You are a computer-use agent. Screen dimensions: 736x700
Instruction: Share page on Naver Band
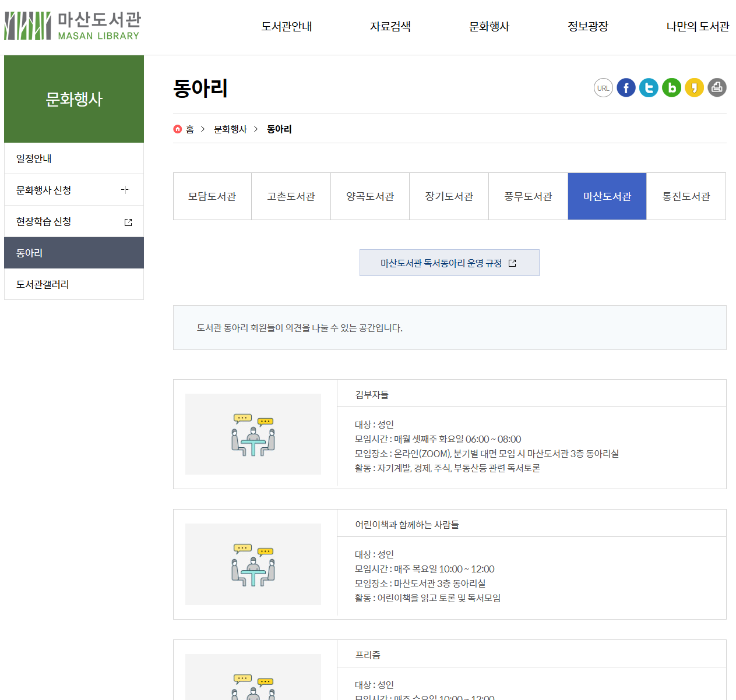671,88
